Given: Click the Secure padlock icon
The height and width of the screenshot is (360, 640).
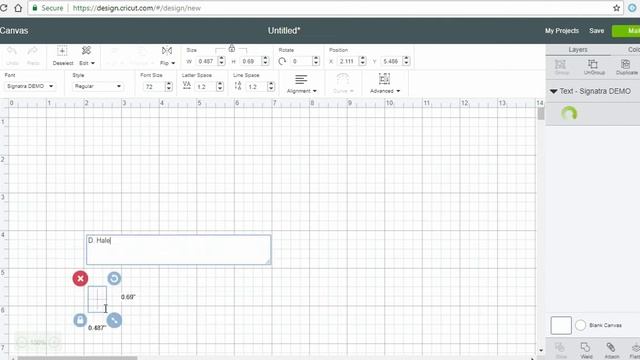Looking at the screenshot, I should coord(35,8).
